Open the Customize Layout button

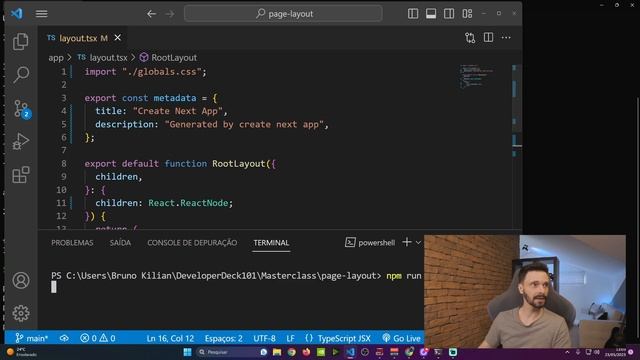pyautogui.click(x=467, y=13)
